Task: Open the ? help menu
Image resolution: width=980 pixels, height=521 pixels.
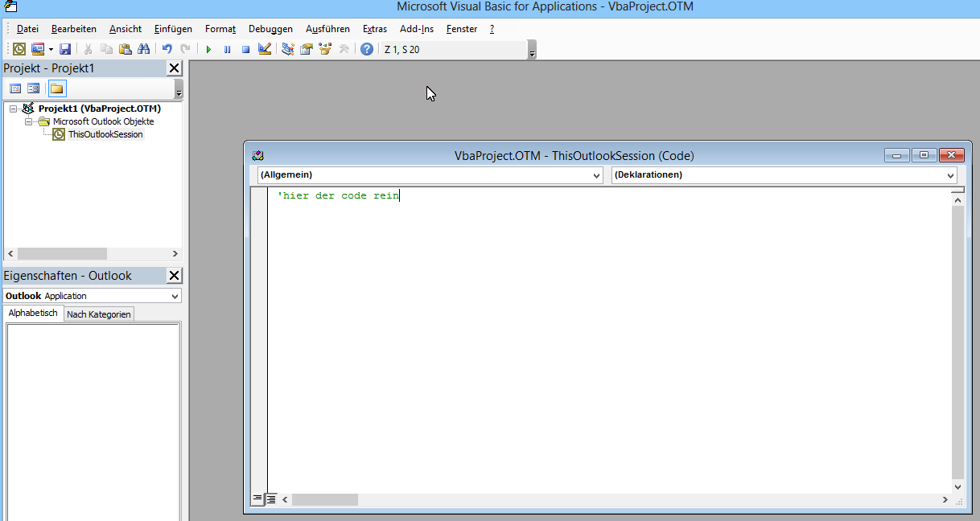Action: [x=492, y=29]
